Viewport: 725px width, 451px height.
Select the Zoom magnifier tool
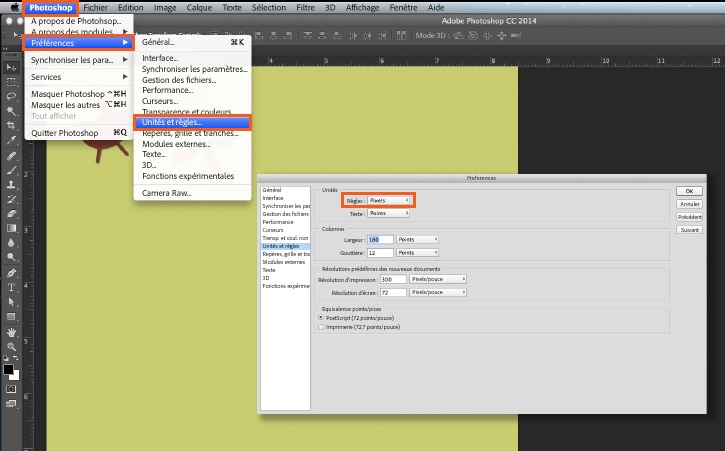11,346
